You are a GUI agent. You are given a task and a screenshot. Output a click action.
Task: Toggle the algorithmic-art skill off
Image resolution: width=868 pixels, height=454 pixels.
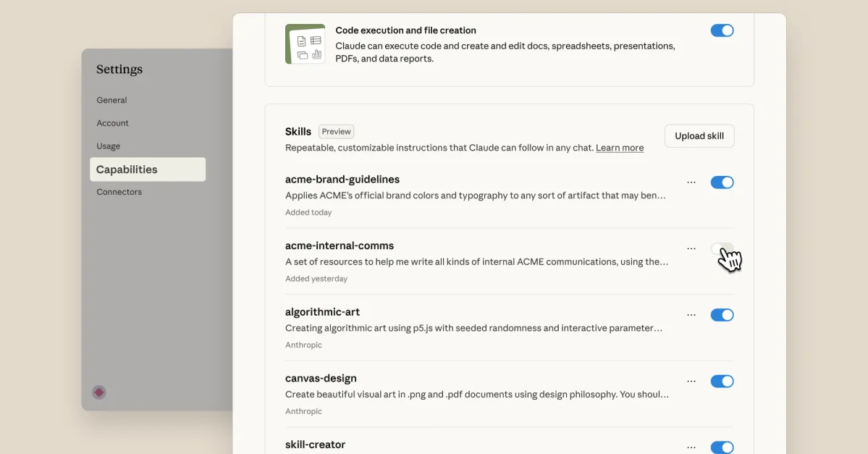pyautogui.click(x=722, y=314)
